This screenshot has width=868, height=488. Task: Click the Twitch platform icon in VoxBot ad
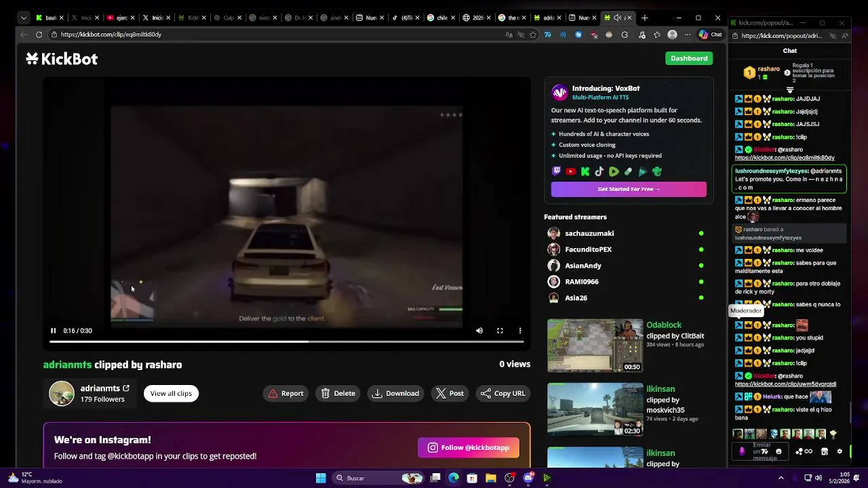pos(556,171)
